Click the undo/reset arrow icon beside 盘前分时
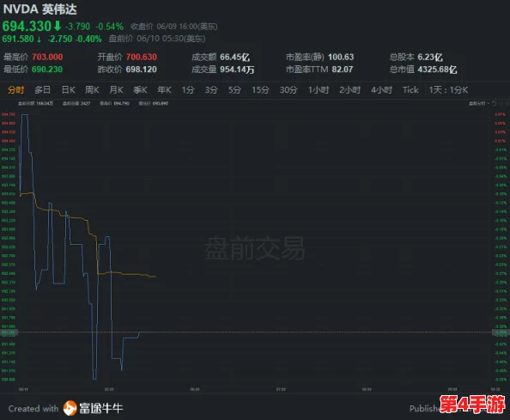The height and width of the screenshot is (420, 510). [x=494, y=103]
